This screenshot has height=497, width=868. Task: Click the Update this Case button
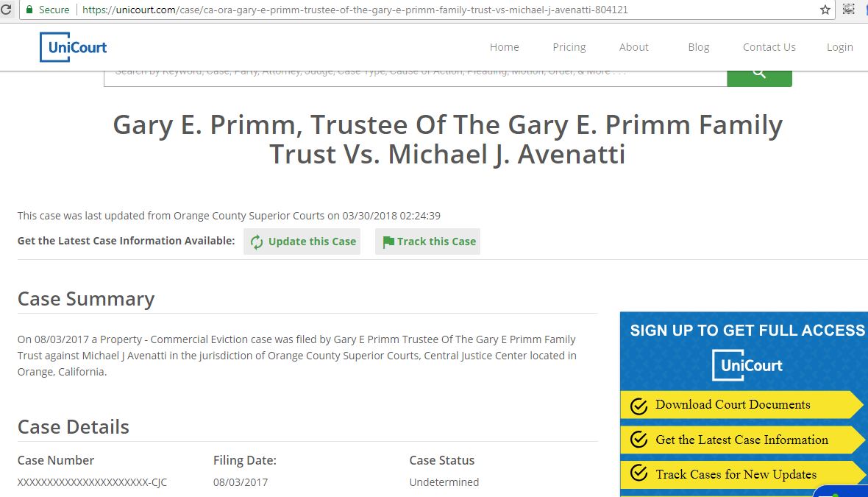tap(302, 242)
